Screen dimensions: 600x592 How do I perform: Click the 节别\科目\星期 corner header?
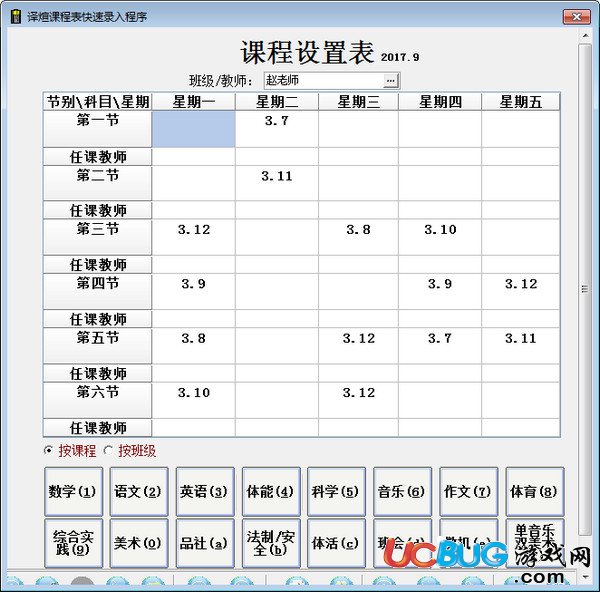point(98,102)
